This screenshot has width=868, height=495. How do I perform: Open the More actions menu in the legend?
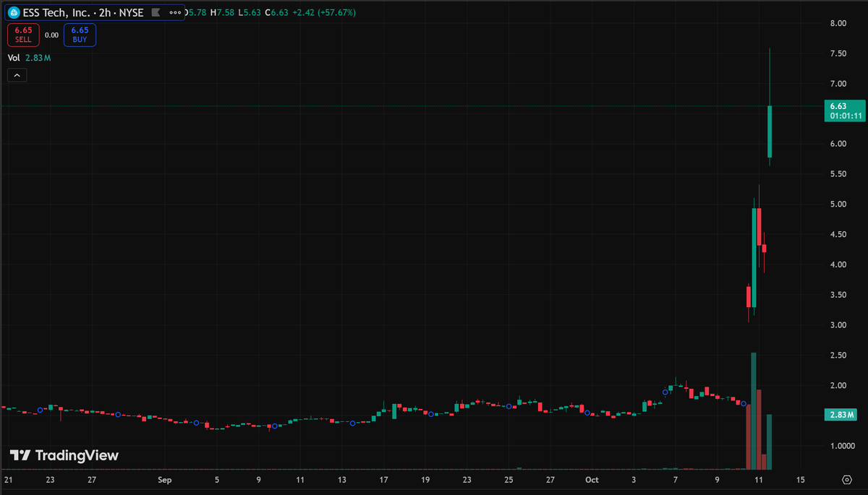tap(174, 12)
